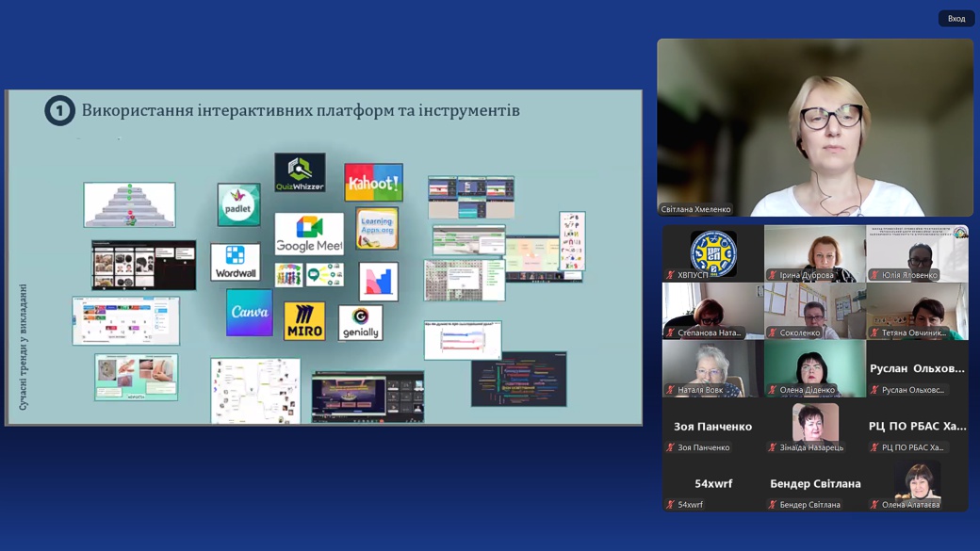Click muted mic icon beside Зінаїда Назарець
The image size is (980, 551).
(x=773, y=447)
